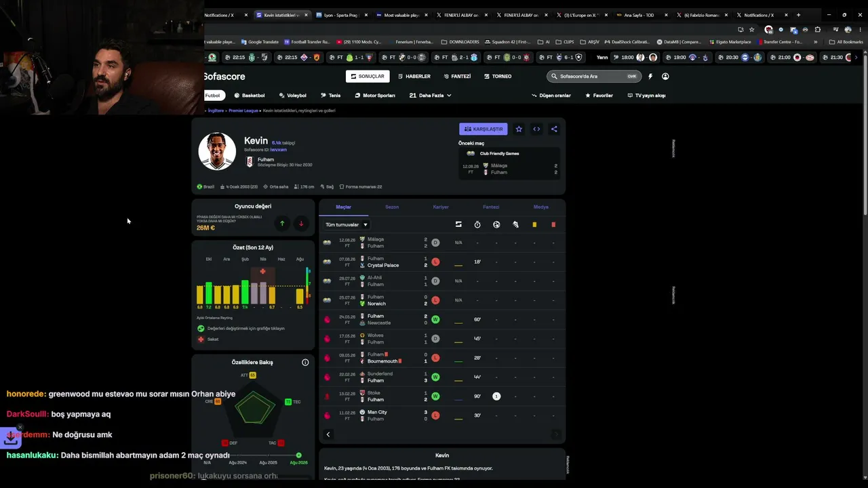
Task: Select Motor Sporları sport
Action: point(374,96)
